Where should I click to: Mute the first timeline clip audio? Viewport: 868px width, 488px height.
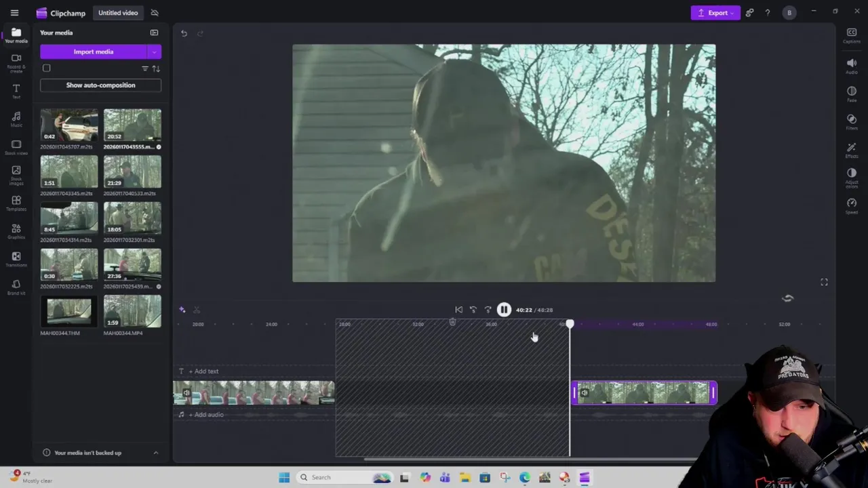(x=186, y=393)
